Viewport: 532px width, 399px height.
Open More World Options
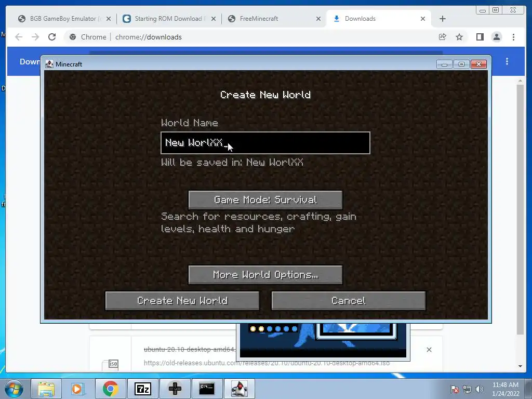point(265,274)
